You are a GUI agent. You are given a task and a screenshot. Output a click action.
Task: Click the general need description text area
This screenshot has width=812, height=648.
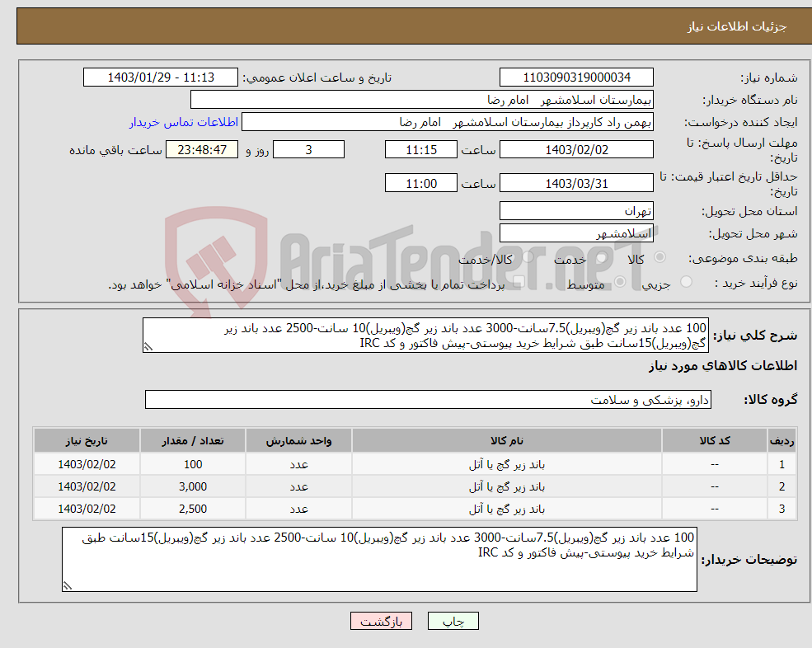pyautogui.click(x=425, y=336)
